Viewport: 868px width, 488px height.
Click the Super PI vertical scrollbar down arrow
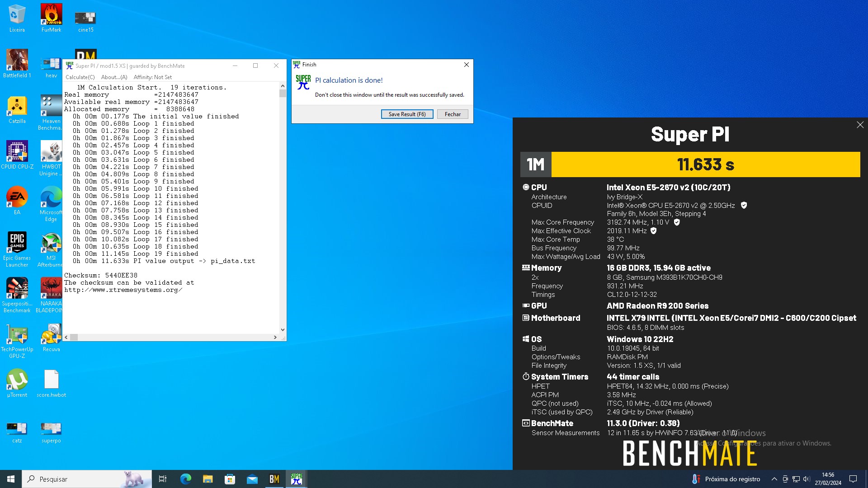(283, 330)
